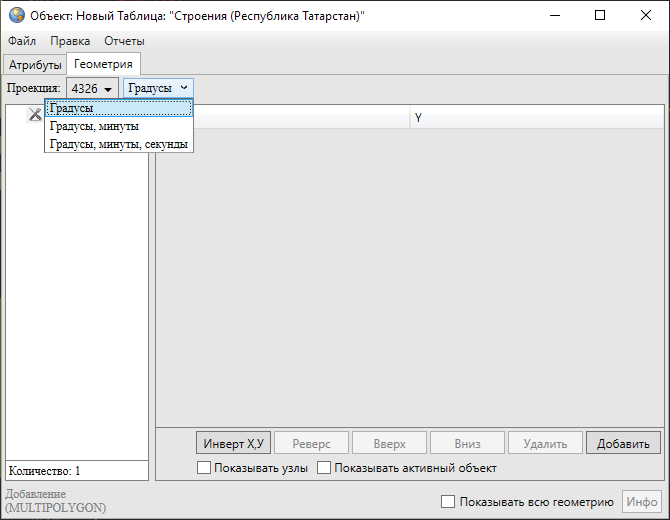This screenshot has height=520, width=670.
Task: Open the Отчеты menu
Action: [124, 41]
